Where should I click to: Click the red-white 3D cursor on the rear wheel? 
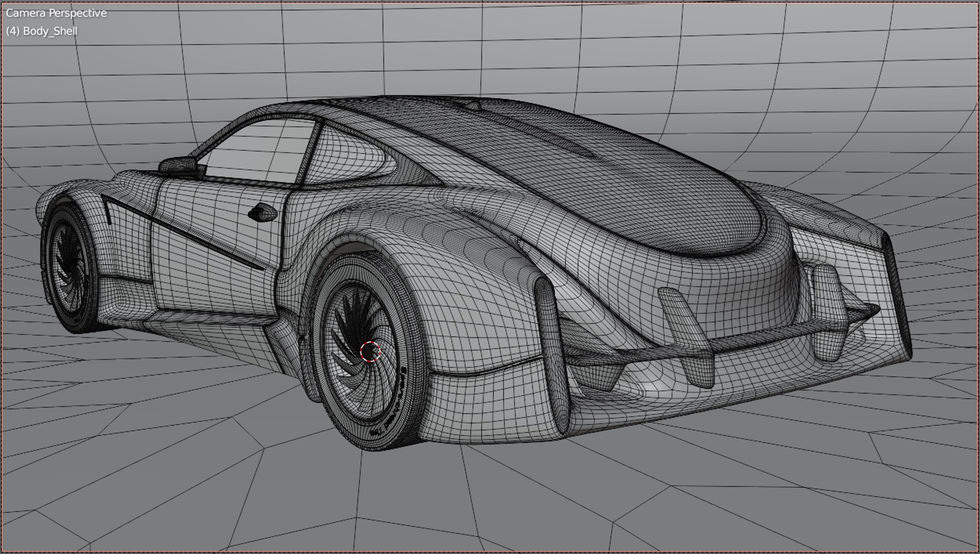click(370, 352)
